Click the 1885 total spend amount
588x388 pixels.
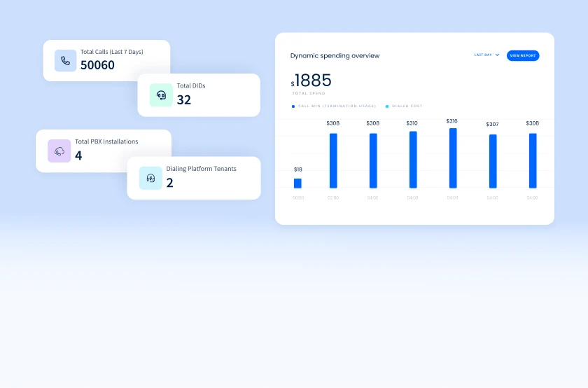tap(313, 81)
